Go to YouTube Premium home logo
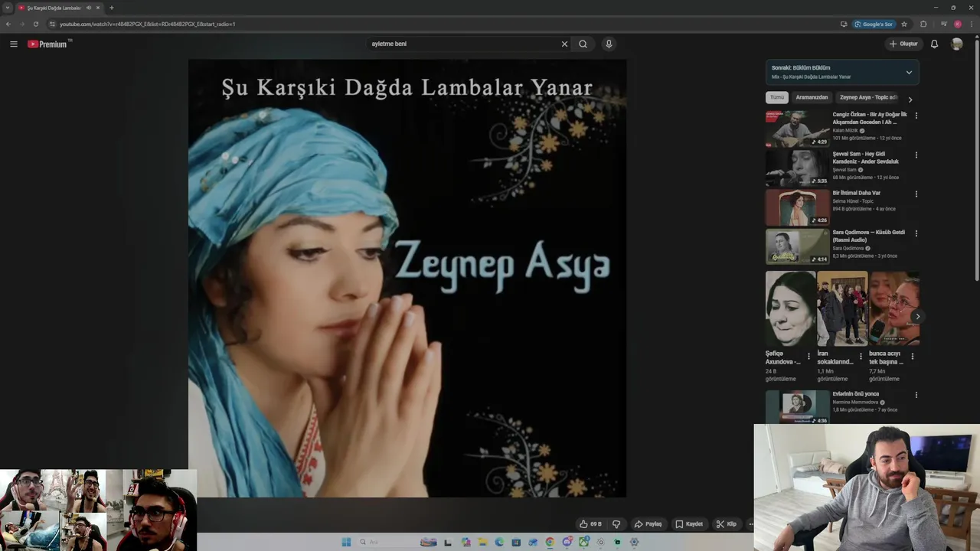980x551 pixels. coord(47,44)
